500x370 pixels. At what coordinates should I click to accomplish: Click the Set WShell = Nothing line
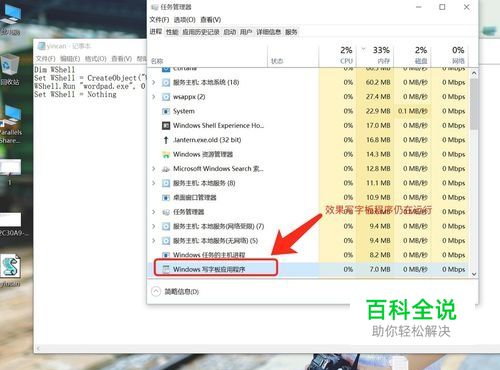point(75,94)
